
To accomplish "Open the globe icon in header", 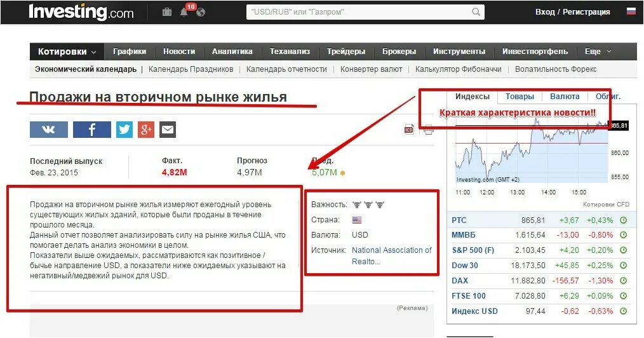I will click(x=201, y=12).
